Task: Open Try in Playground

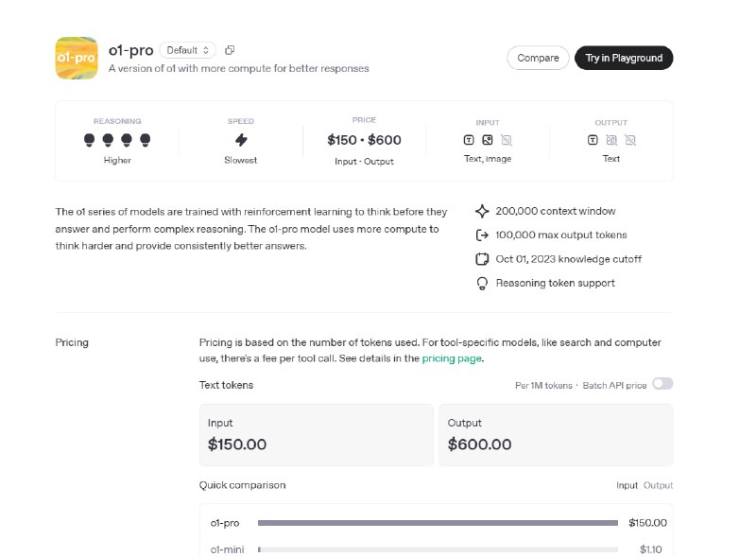Action: click(x=624, y=58)
